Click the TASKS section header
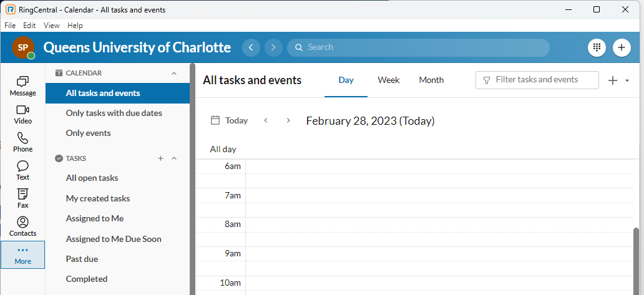This screenshot has height=295, width=644. point(76,158)
